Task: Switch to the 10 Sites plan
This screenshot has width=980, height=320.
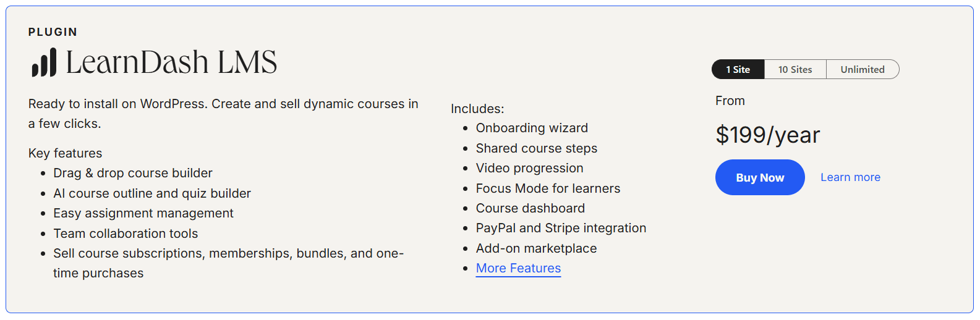Action: click(795, 70)
